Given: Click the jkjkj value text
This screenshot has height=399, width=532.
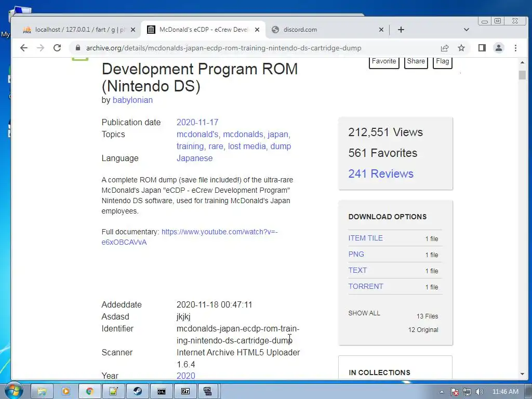Looking at the screenshot, I should point(183,316).
